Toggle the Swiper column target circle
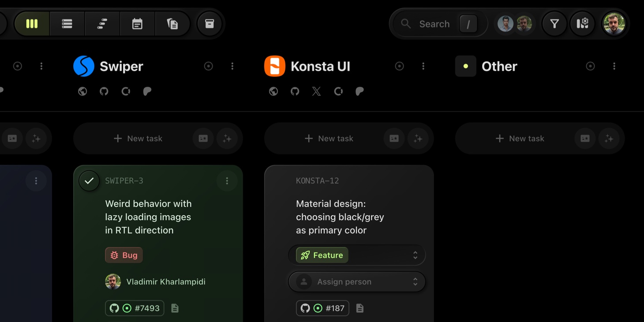644x322 pixels. [209, 66]
